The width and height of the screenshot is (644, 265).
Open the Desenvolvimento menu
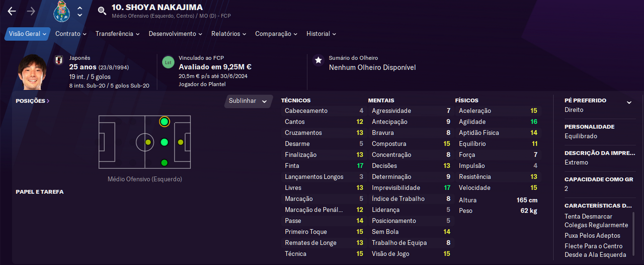point(175,34)
